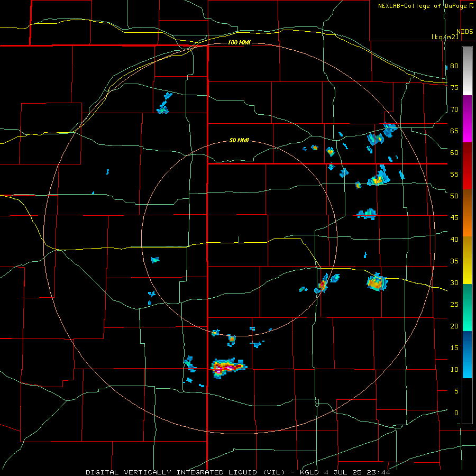This screenshot has height=476, width=476.
Task: Click the white-gray top segment of the color scale
Action: coord(467,71)
